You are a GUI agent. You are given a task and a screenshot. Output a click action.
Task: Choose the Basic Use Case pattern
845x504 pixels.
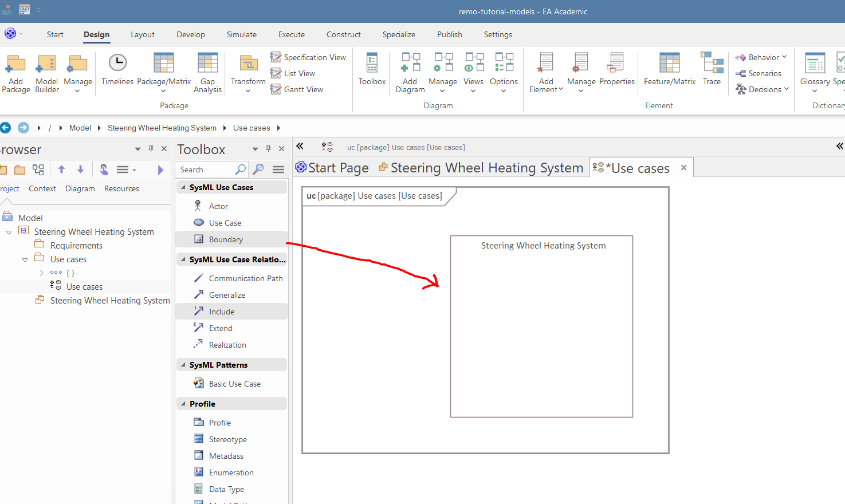coord(234,384)
